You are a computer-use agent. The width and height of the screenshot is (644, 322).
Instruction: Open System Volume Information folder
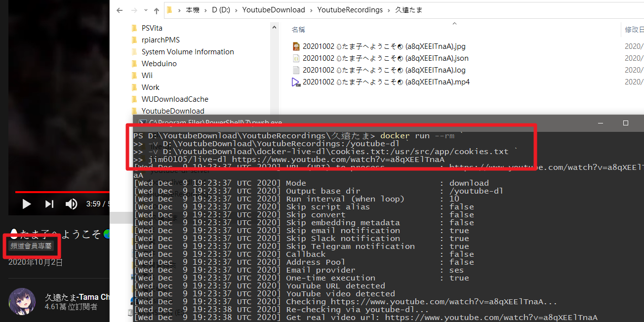coord(188,52)
